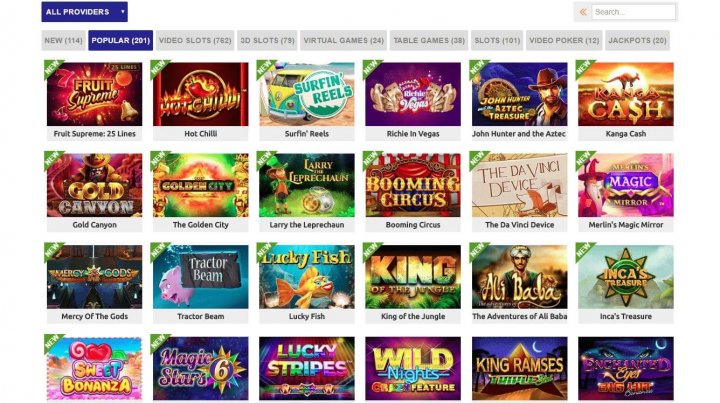Launch the Wild Nights Crazy Feature tile
Screen dimensions: 720x403
tap(413, 369)
